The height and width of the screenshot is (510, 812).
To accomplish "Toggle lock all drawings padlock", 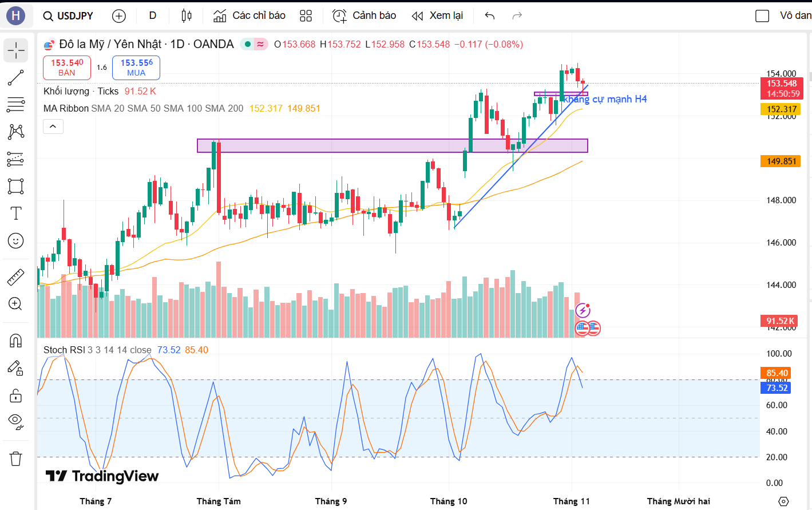I will pos(16,396).
